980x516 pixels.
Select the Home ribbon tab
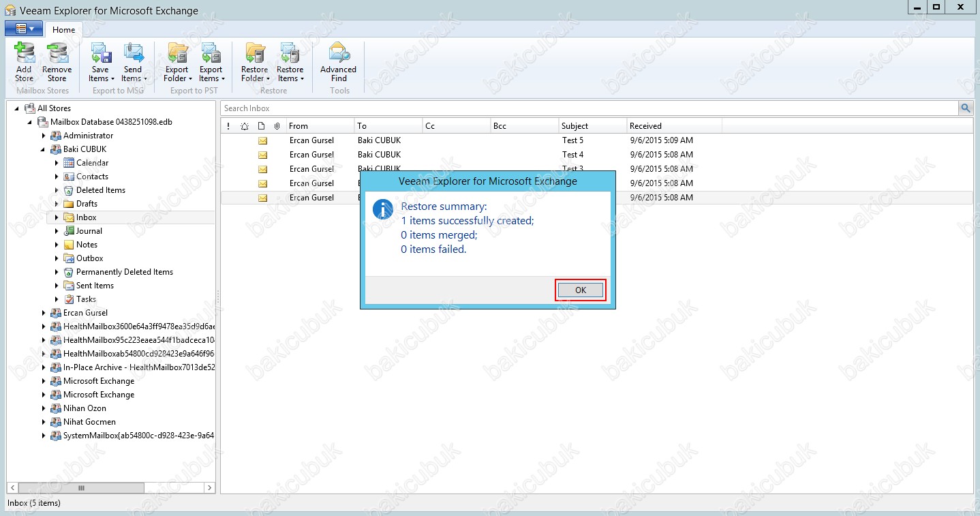pos(64,29)
